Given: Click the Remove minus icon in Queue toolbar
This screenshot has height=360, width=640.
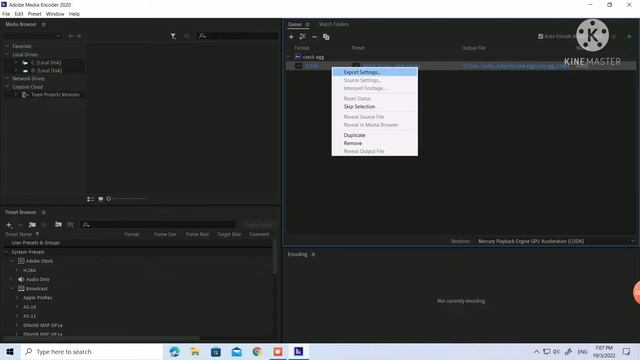Looking at the screenshot, I should [314, 37].
